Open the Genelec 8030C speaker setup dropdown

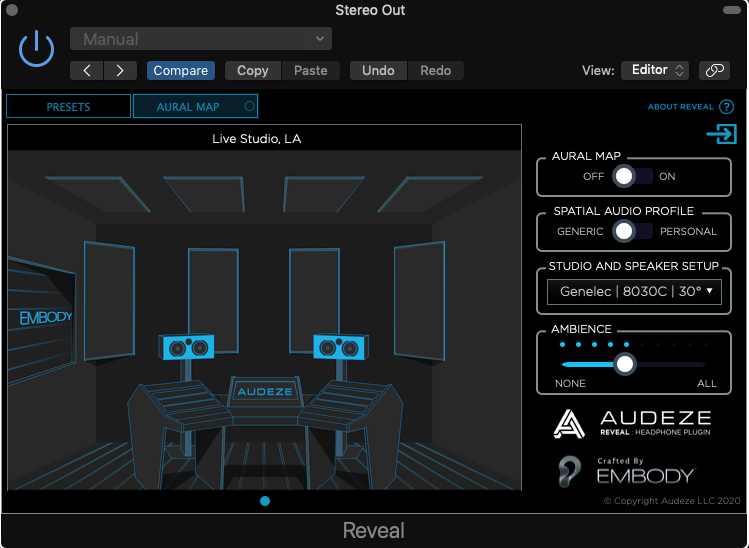pyautogui.click(x=634, y=291)
